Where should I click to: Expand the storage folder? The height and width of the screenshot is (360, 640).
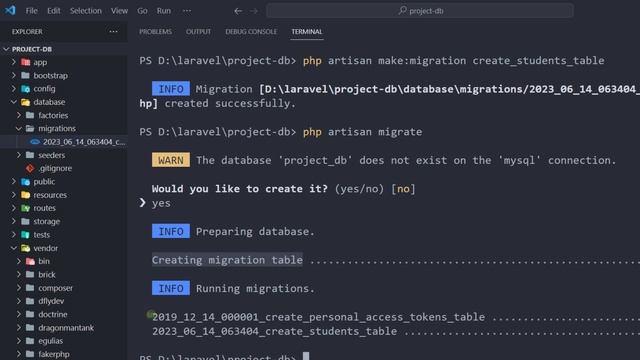13,222
